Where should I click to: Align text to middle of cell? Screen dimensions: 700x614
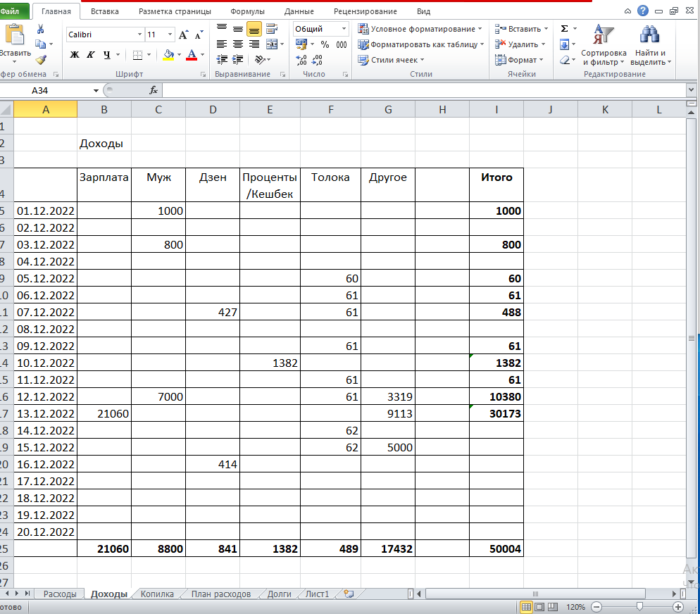(x=238, y=29)
